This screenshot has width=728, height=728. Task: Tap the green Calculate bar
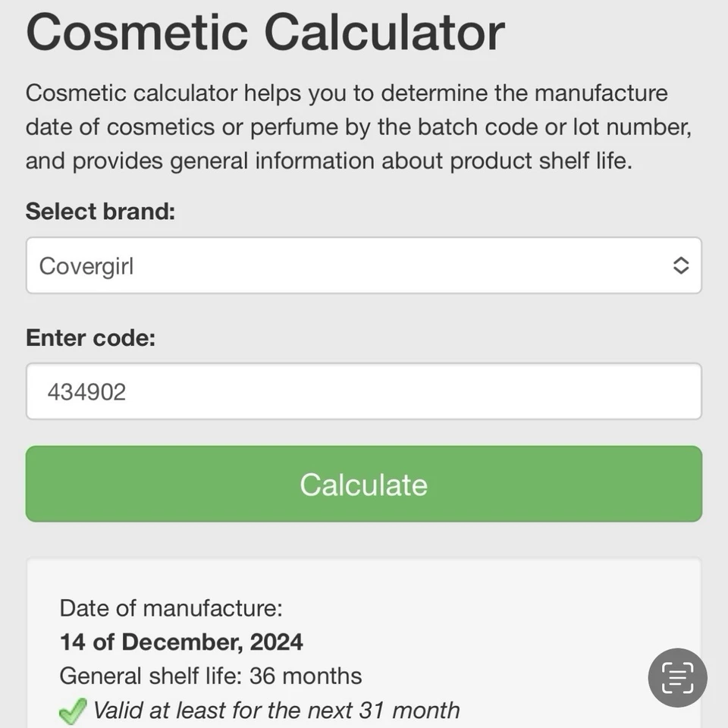364,484
